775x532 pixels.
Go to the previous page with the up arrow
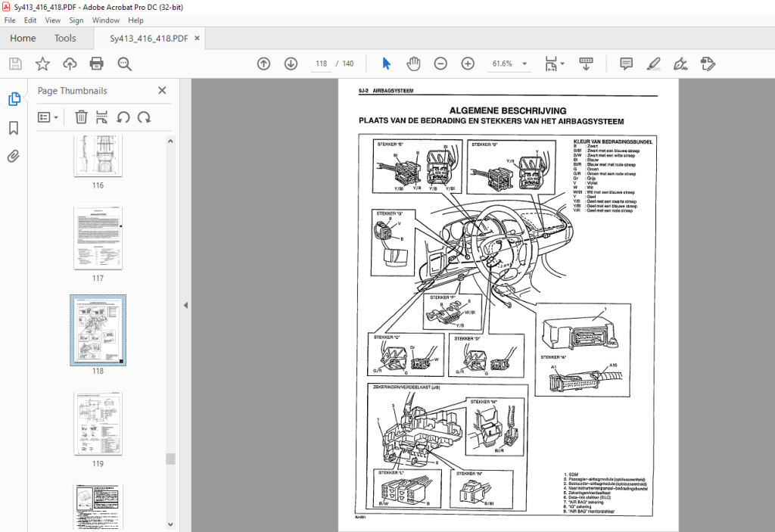[263, 64]
